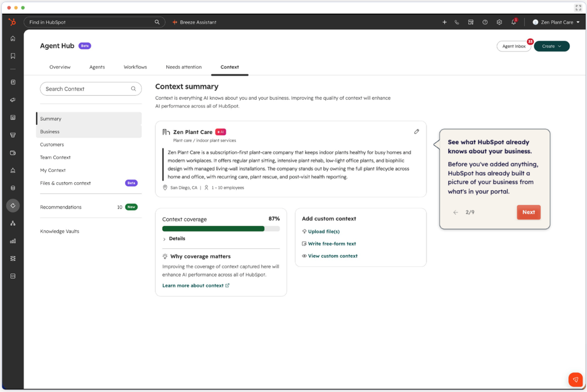The image size is (587, 392).
Task: Expand the Details section under Context coverage
Action: [x=174, y=238]
